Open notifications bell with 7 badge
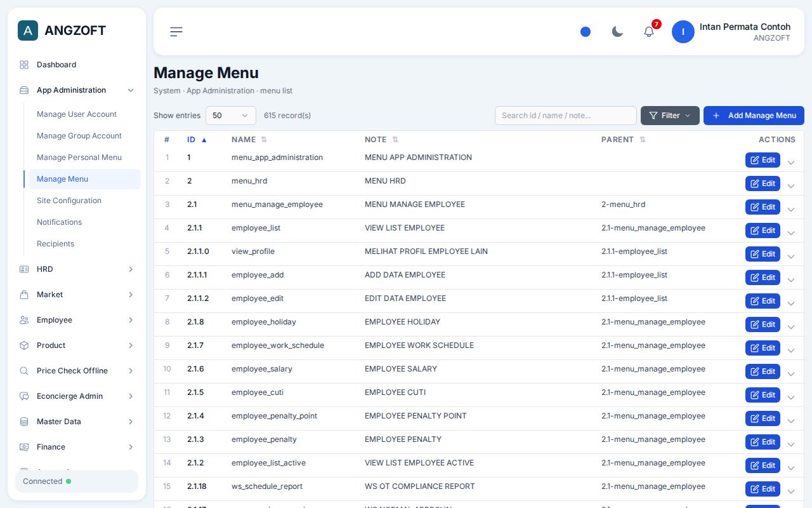Screen dimensions: 812x508 tap(649, 32)
